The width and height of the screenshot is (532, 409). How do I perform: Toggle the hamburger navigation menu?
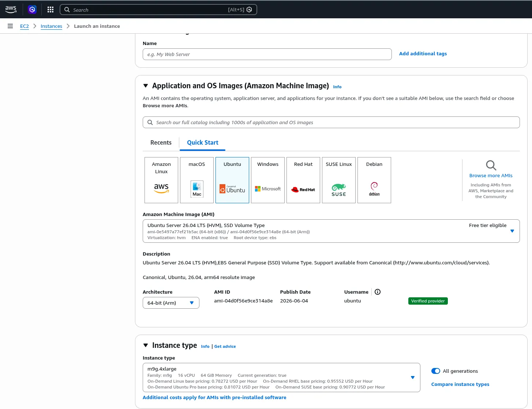10,26
